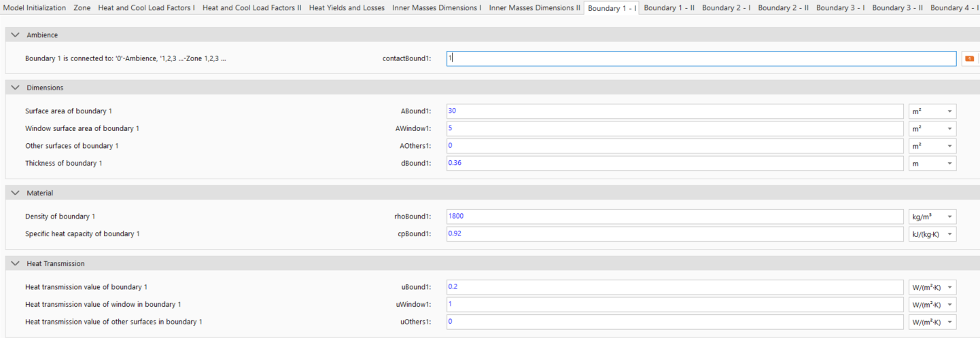The height and width of the screenshot is (338, 980).
Task: Switch to Boundary 3 - I tab
Action: tap(841, 8)
